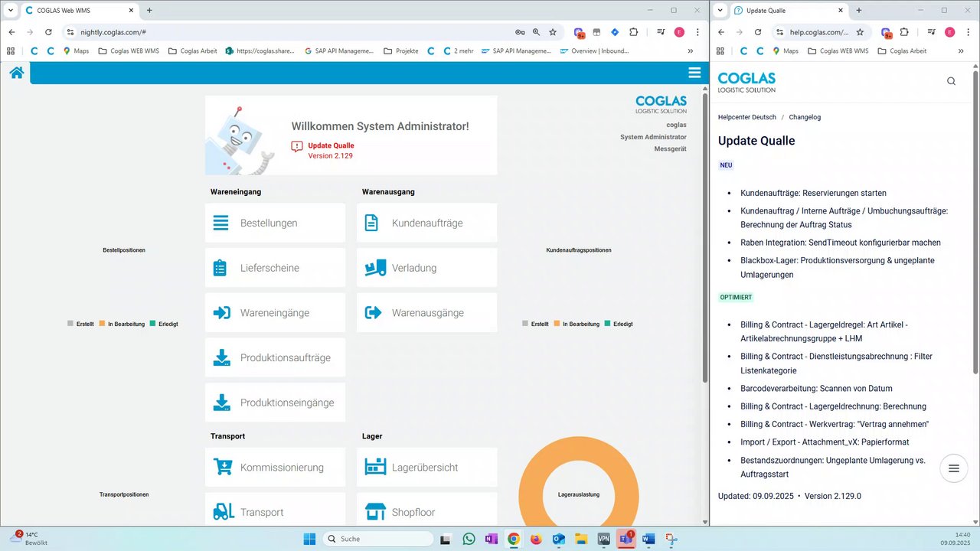Open Windows Start menu
The height and width of the screenshot is (551, 980).
[309, 539]
